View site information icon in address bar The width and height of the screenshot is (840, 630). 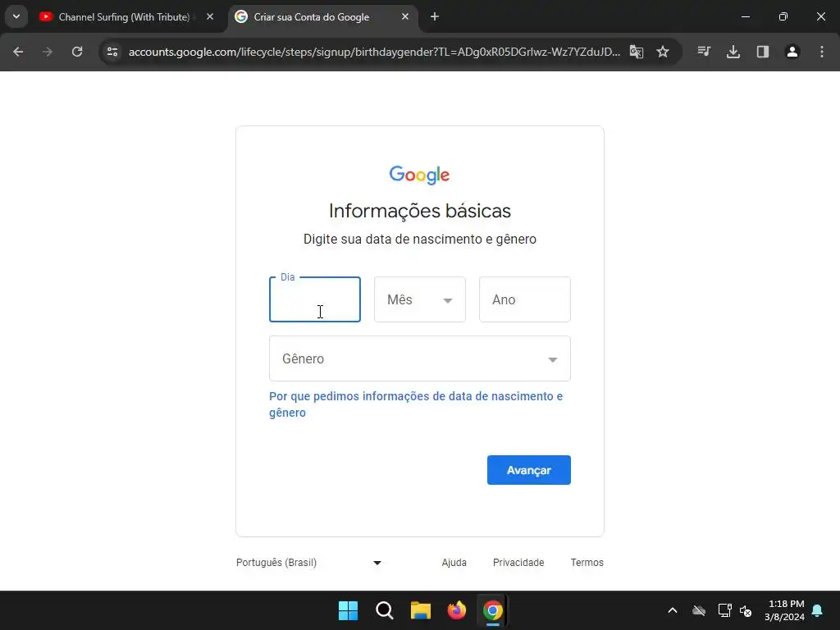pos(112,52)
